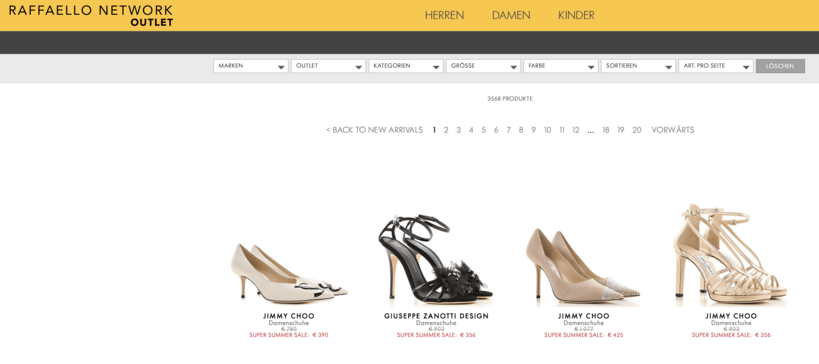The height and width of the screenshot is (364, 819).
Task: Go to results page 18
Action: pyautogui.click(x=605, y=130)
